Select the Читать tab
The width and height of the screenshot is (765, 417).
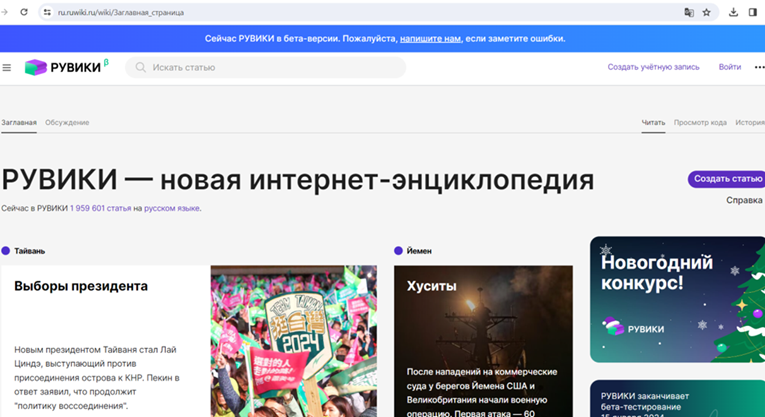653,123
